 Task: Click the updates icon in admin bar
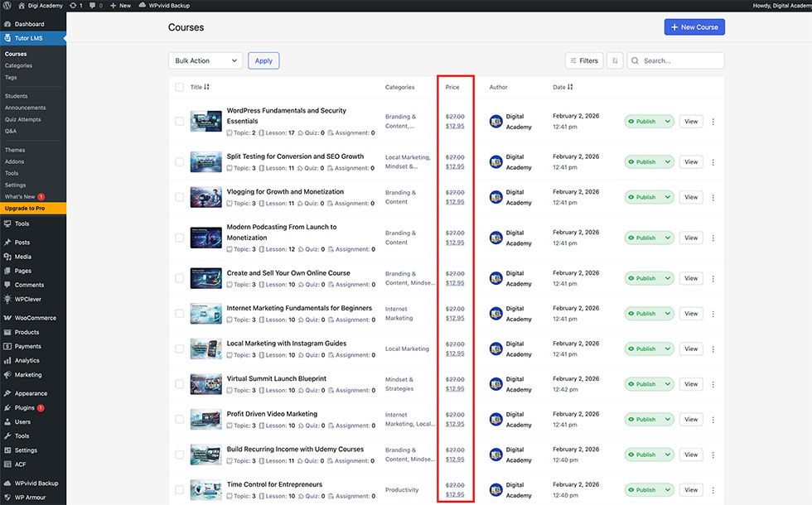click(72, 5)
